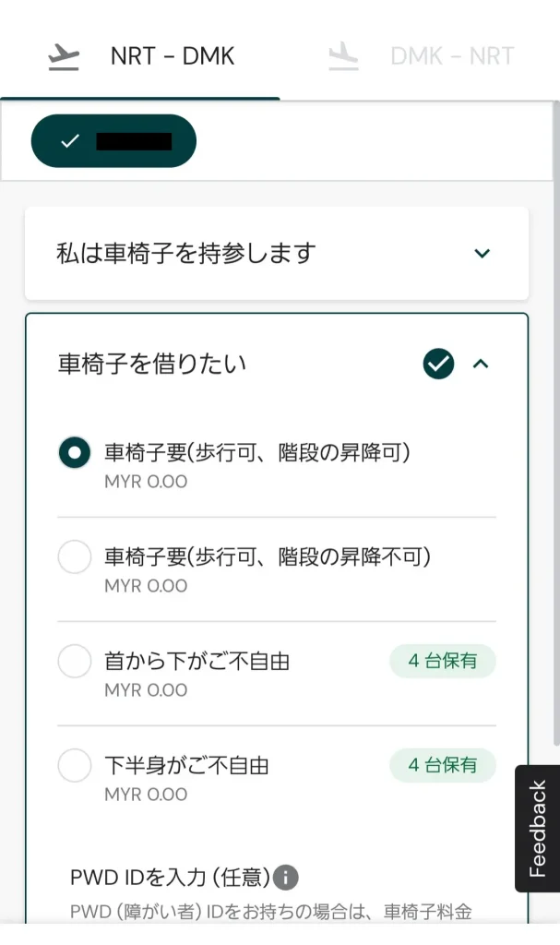The height and width of the screenshot is (945, 560).
Task: Pick the 下半身がご不自由 option
Action: 75,765
